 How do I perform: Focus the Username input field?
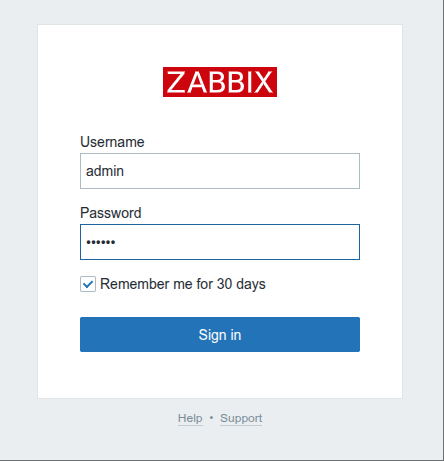coord(220,171)
